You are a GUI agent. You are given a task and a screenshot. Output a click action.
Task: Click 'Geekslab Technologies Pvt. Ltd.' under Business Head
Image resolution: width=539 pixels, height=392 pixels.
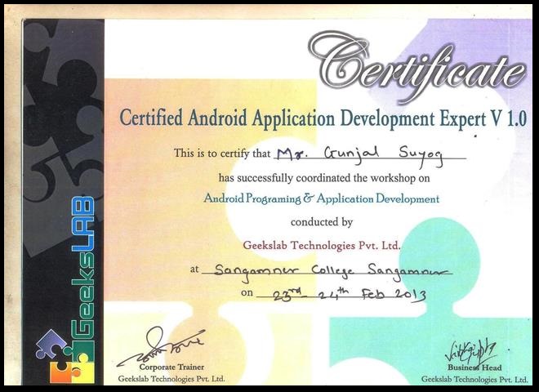point(474,379)
